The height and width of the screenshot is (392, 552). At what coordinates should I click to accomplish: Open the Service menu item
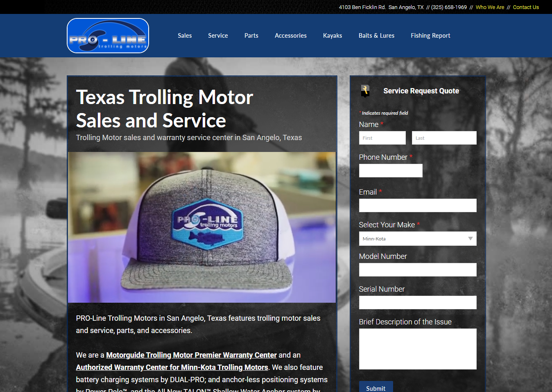[218, 36]
